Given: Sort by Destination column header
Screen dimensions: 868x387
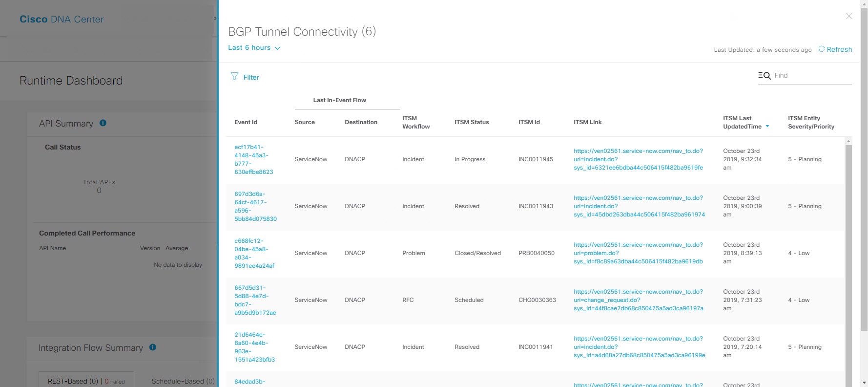Looking at the screenshot, I should 361,122.
